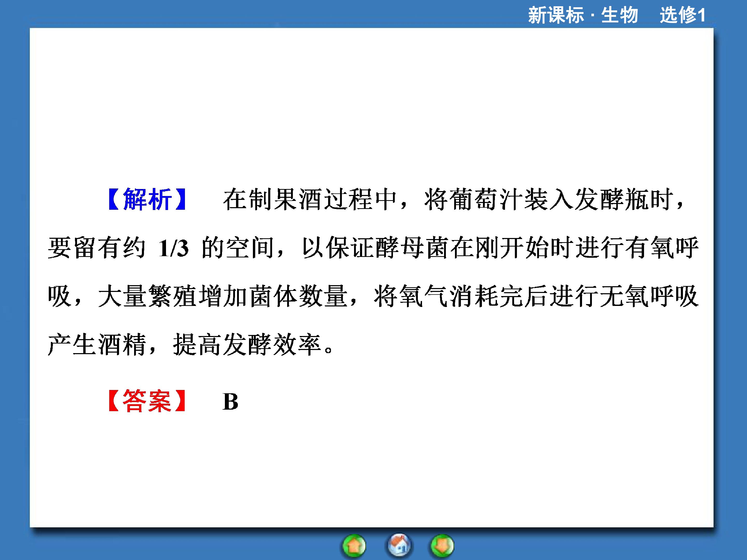Click the 新课标 header text
This screenshot has width=747, height=560.
click(x=556, y=15)
